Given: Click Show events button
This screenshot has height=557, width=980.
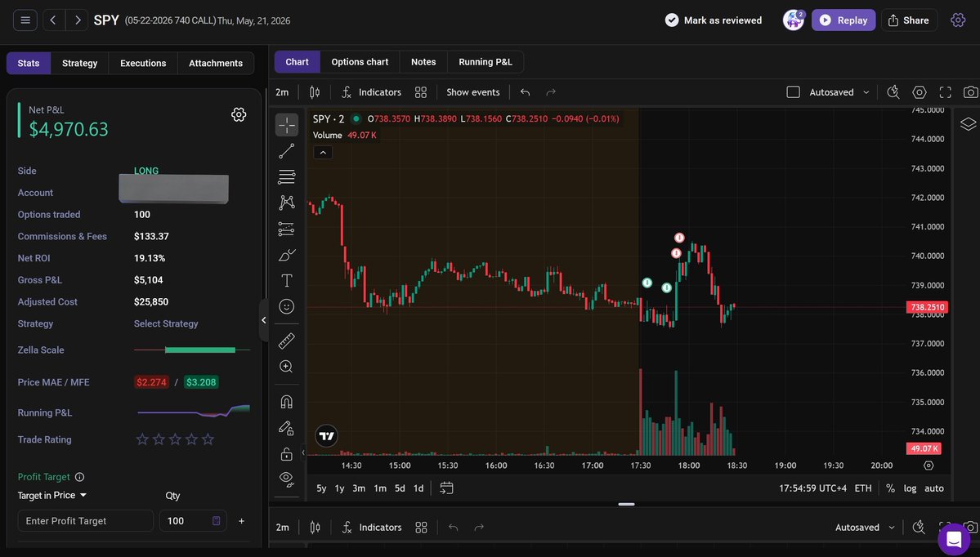Looking at the screenshot, I should [x=472, y=92].
